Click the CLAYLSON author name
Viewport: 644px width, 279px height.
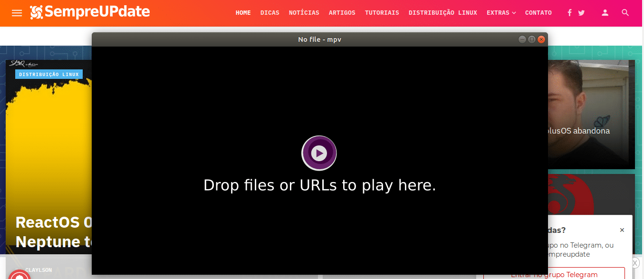click(x=38, y=270)
